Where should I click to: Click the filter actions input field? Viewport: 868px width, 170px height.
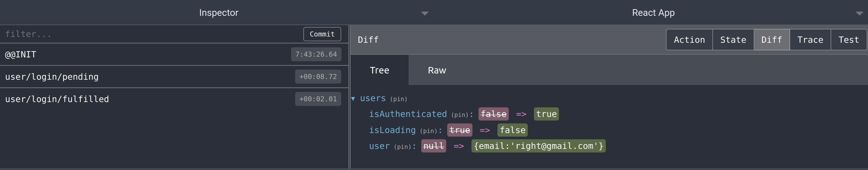point(152,34)
